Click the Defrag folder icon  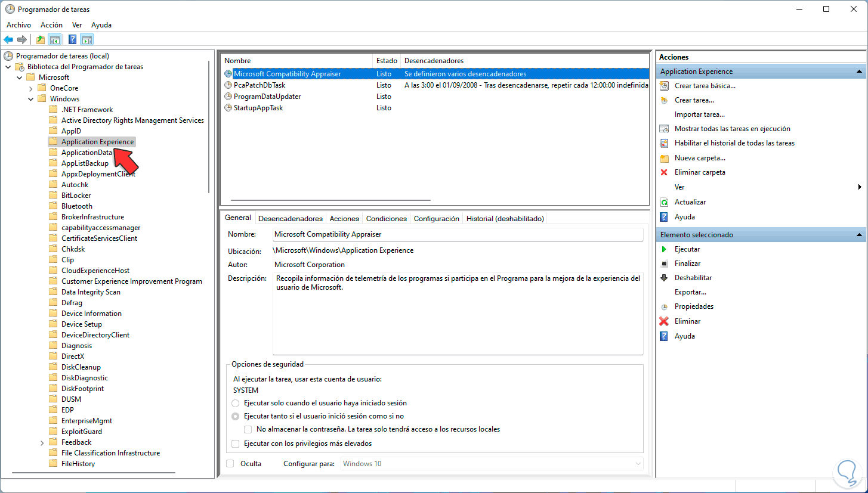53,303
